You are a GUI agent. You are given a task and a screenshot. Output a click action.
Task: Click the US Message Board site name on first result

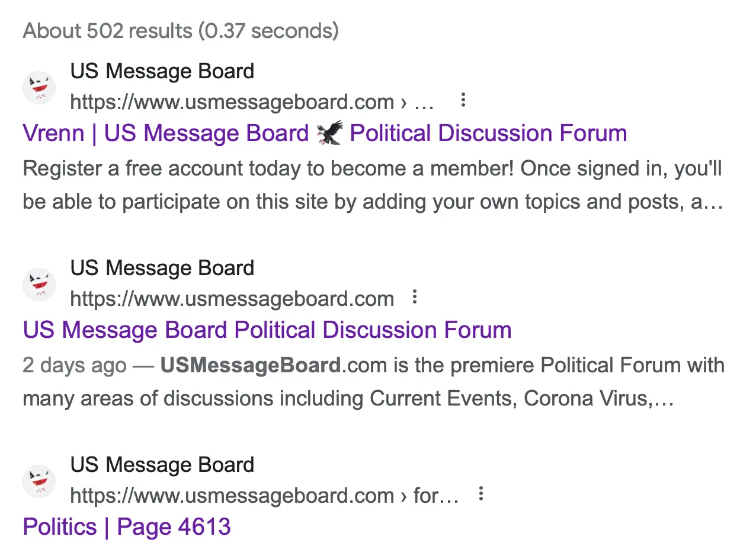click(x=162, y=71)
